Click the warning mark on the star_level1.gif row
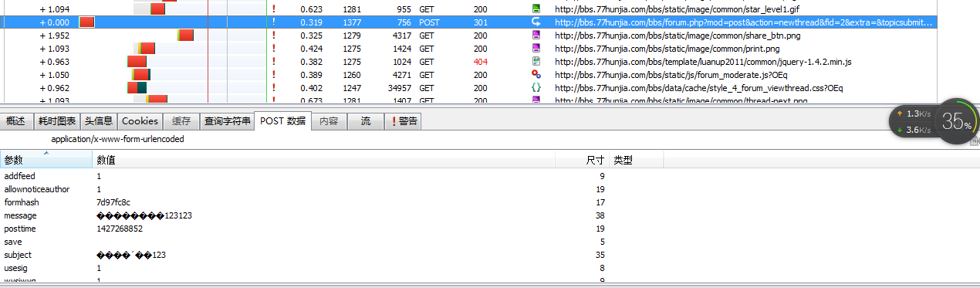The height and width of the screenshot is (288, 980). click(273, 9)
